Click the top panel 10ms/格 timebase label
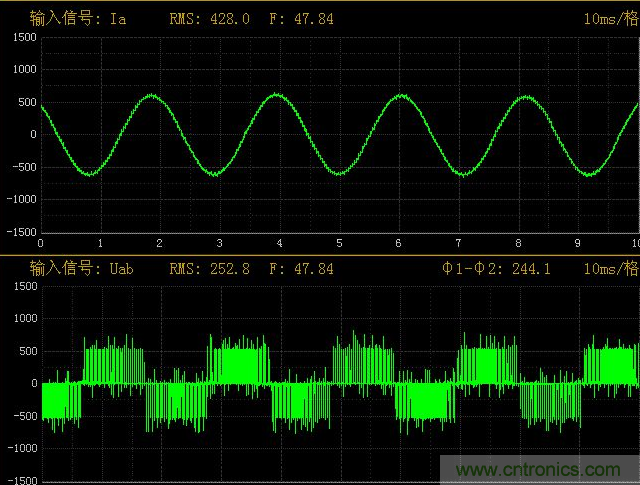Image resolution: width=640 pixels, height=485 pixels. [611, 19]
